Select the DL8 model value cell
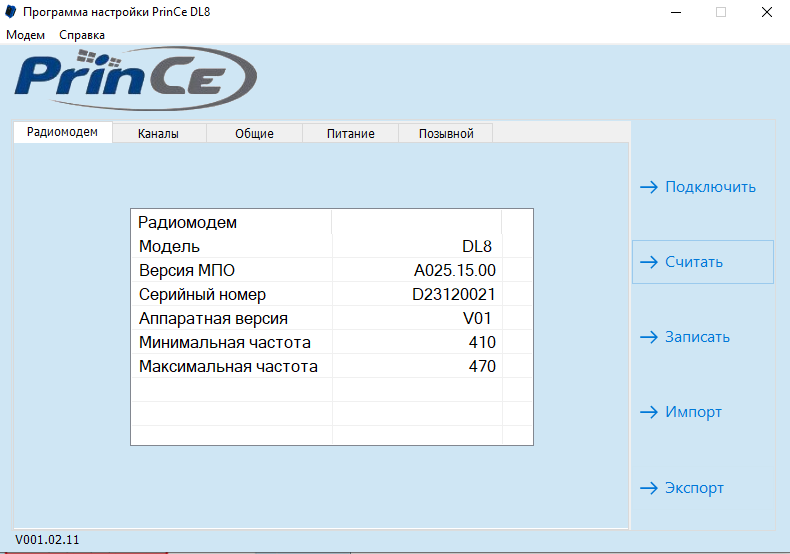 click(417, 246)
